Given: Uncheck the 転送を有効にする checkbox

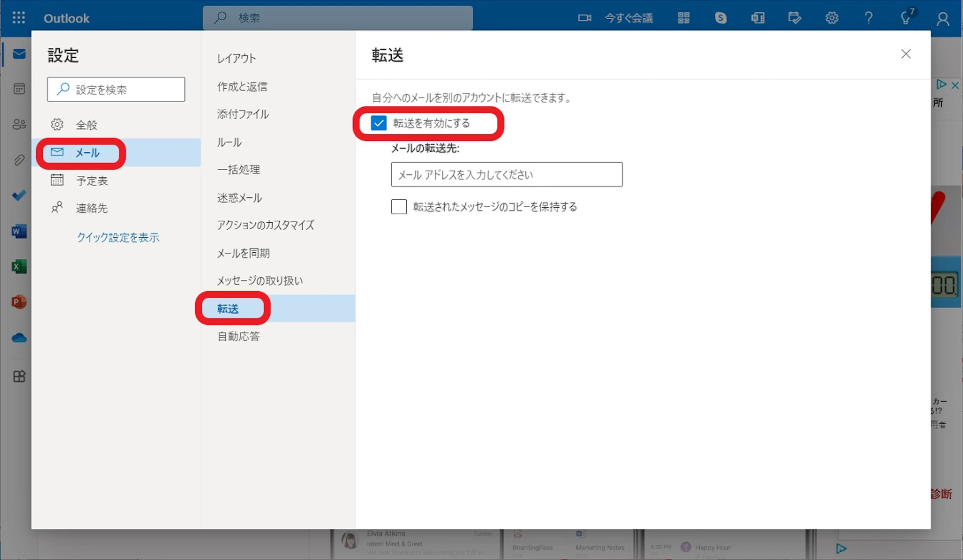Looking at the screenshot, I should pos(379,123).
